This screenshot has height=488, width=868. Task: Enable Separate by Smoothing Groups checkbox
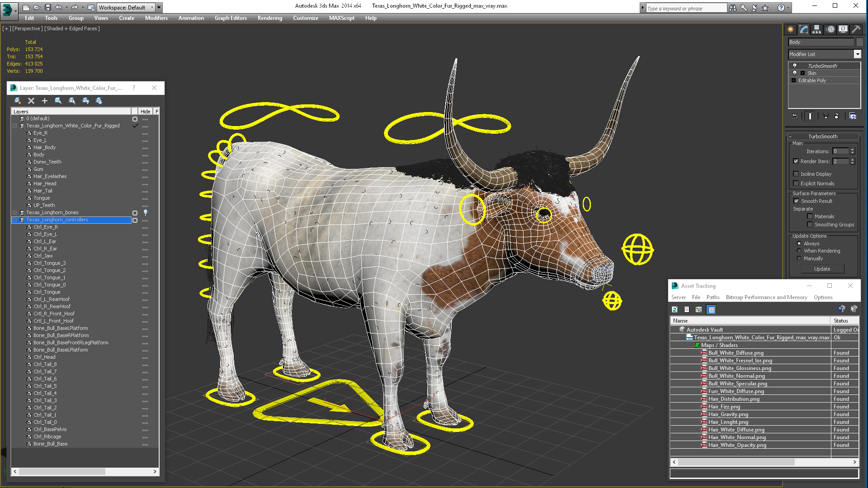click(x=810, y=225)
